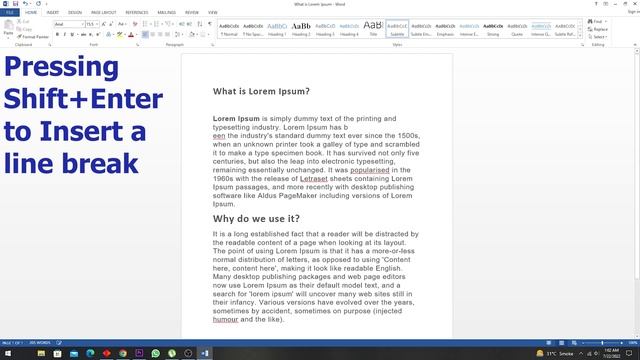Toggle Superscript formatting
Screen dimensions: 640x360
click(98, 35)
